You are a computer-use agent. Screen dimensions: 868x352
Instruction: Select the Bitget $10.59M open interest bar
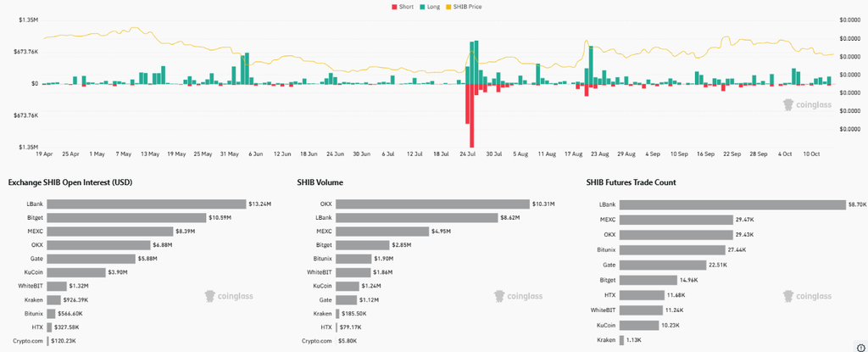[x=127, y=218]
